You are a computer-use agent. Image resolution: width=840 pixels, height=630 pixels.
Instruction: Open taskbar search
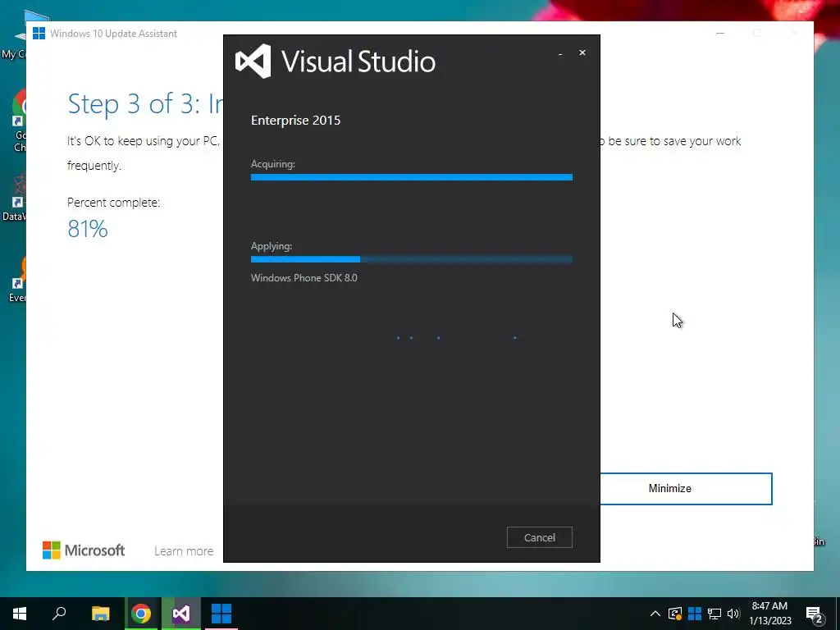[59, 614]
